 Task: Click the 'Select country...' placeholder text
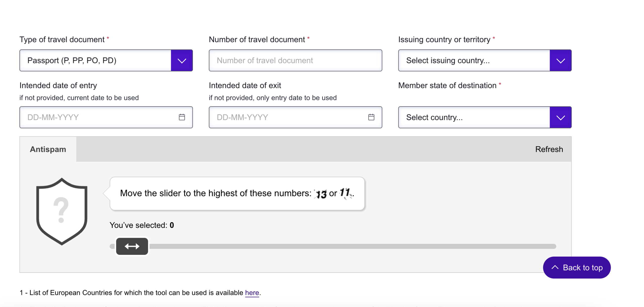point(434,117)
